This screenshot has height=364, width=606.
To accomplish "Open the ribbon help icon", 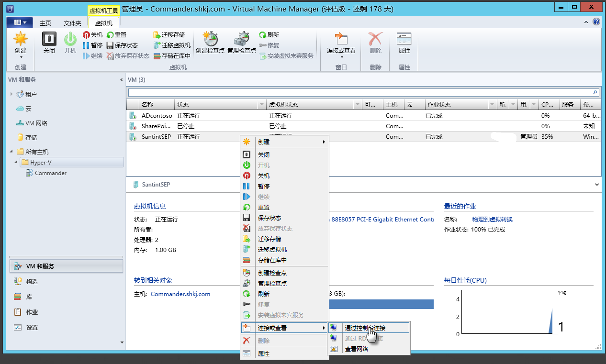I will 596,22.
